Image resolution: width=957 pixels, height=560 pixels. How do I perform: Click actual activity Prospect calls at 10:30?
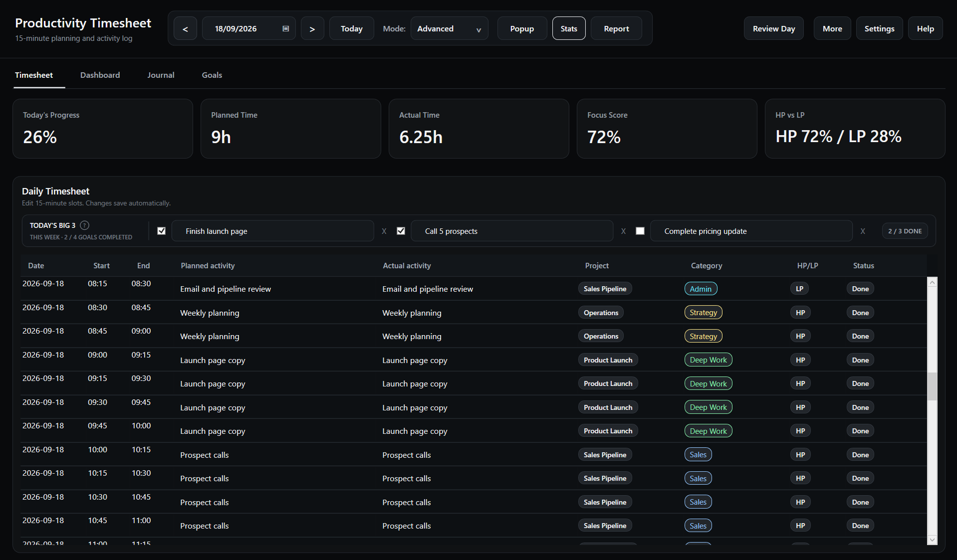tap(407, 502)
